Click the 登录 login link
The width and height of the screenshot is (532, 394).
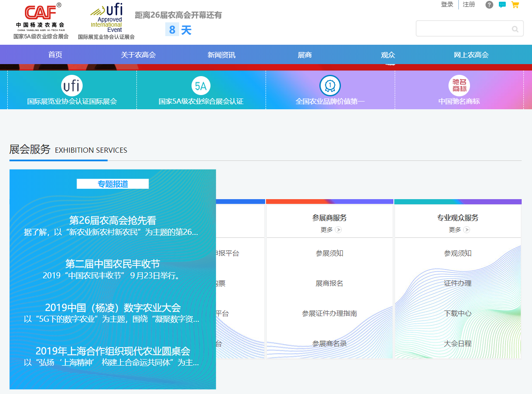click(447, 5)
